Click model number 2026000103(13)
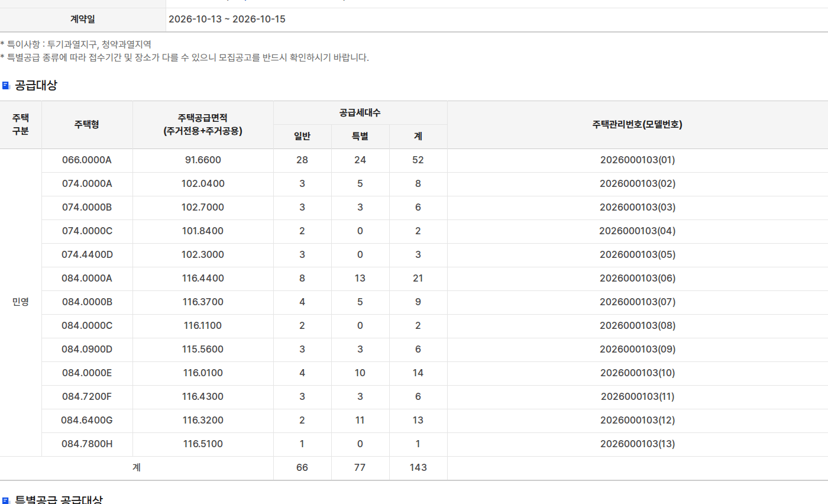This screenshot has width=828, height=504. (638, 444)
